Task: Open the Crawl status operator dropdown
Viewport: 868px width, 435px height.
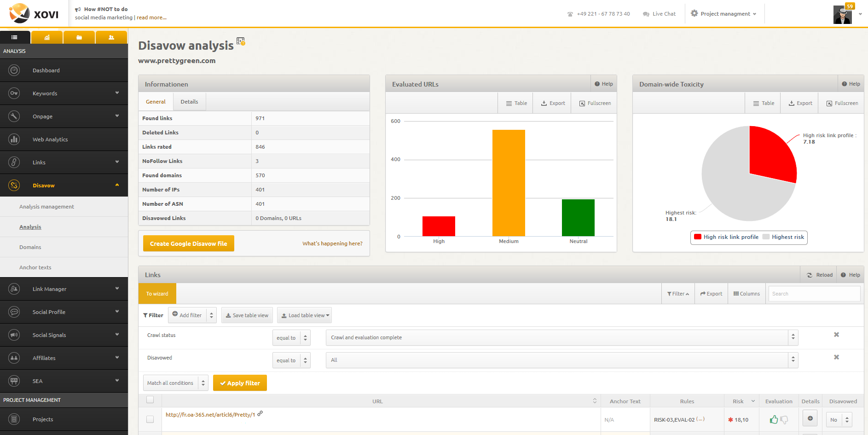Action: pyautogui.click(x=291, y=338)
